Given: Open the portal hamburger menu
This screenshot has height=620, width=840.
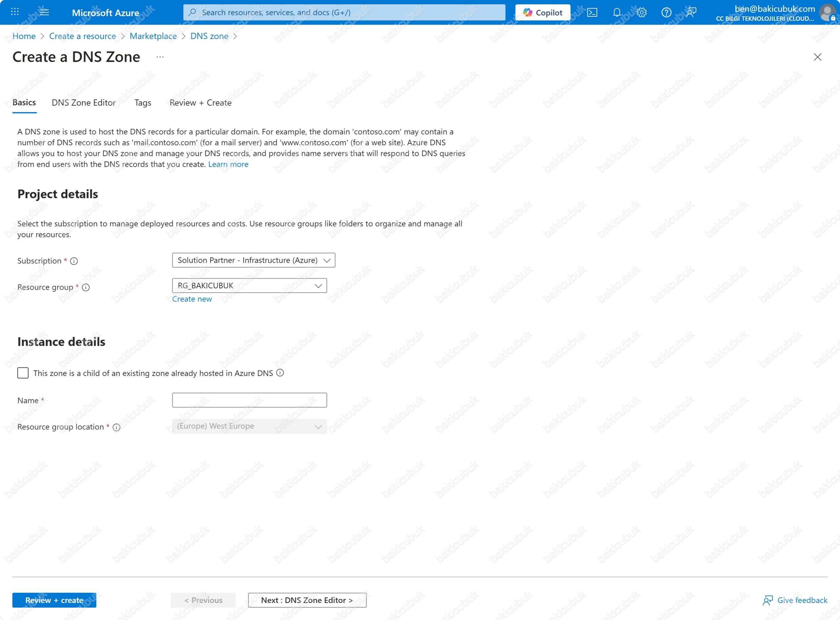Looking at the screenshot, I should [x=44, y=12].
